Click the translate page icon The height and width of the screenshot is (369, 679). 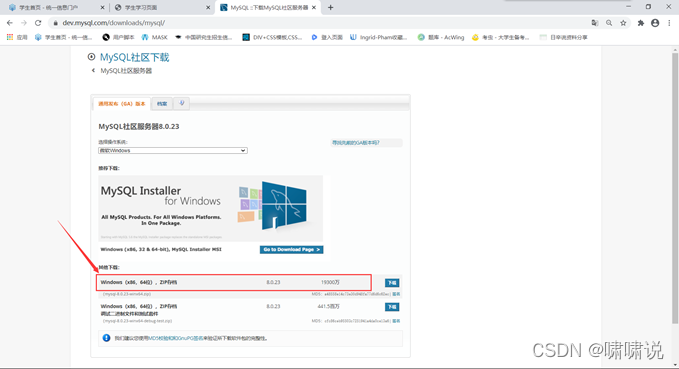[x=595, y=23]
